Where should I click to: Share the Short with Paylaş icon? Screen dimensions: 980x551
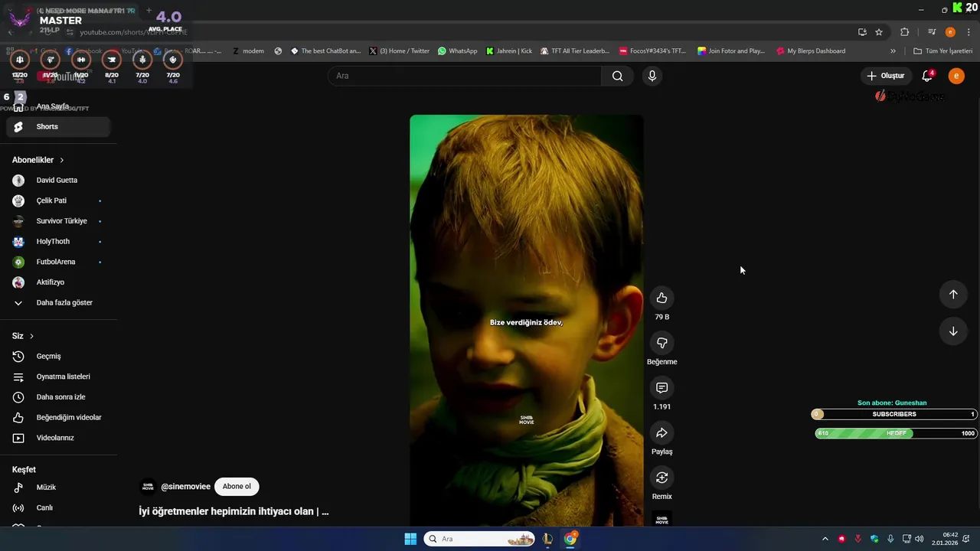pos(661,433)
